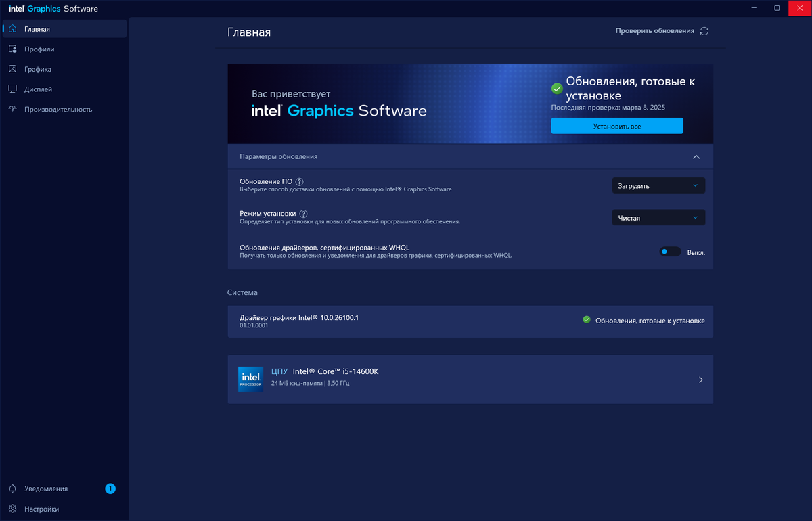This screenshot has width=812, height=521.
Task: Click the Графика image icon in sidebar
Action: point(12,69)
